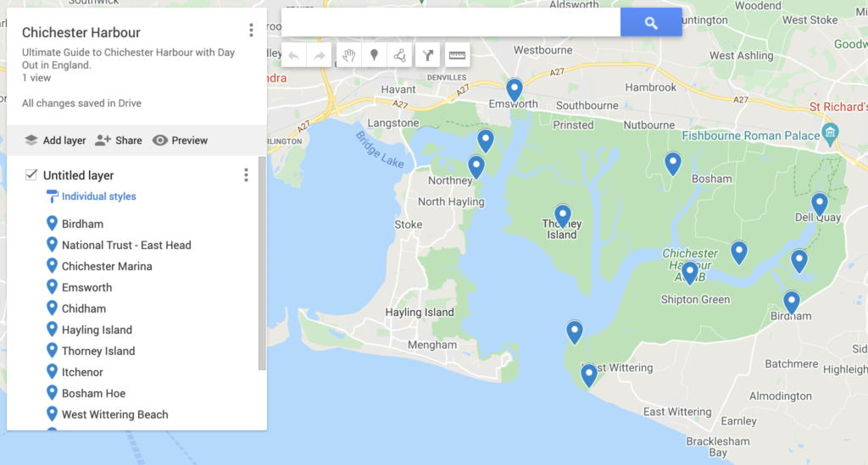Click the Chichester Harbour map title
The image size is (868, 465).
click(81, 33)
